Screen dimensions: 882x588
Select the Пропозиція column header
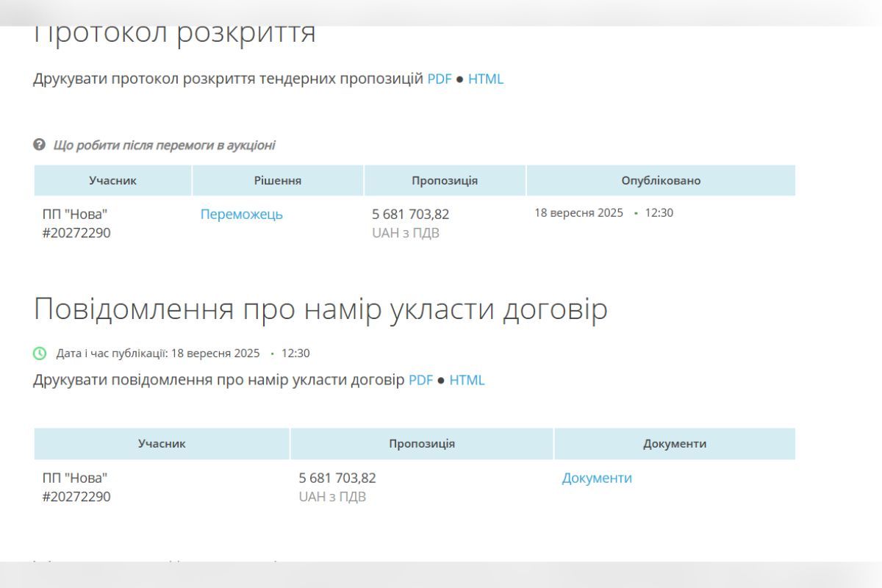pos(444,180)
